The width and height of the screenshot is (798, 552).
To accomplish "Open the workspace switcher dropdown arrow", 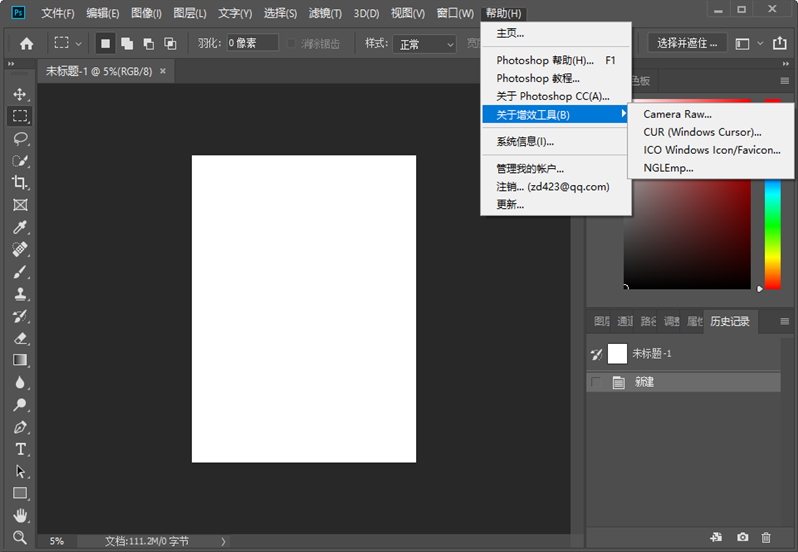I will point(760,44).
